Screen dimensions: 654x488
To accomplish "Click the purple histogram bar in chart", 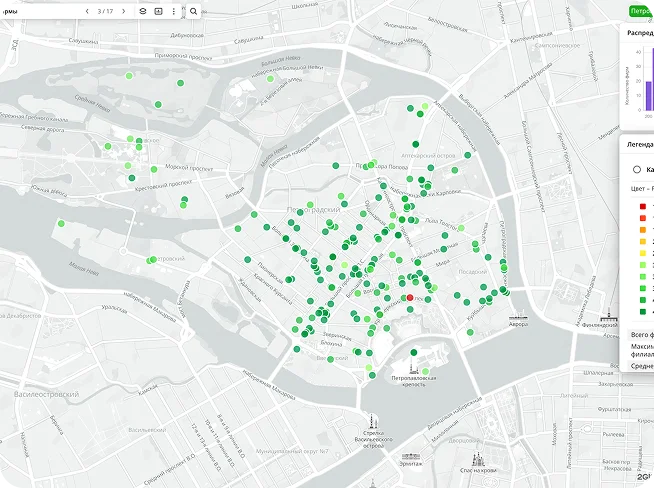I will pos(648,95).
